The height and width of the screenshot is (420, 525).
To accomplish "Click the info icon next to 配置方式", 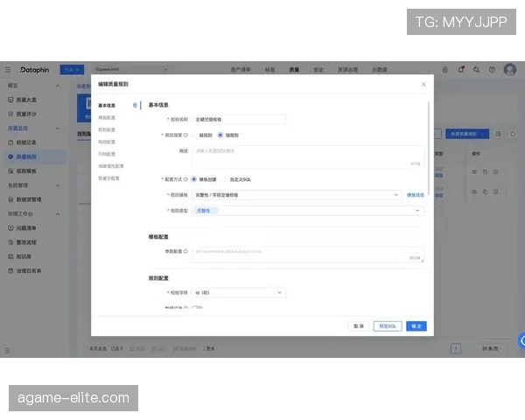I will [x=185, y=179].
